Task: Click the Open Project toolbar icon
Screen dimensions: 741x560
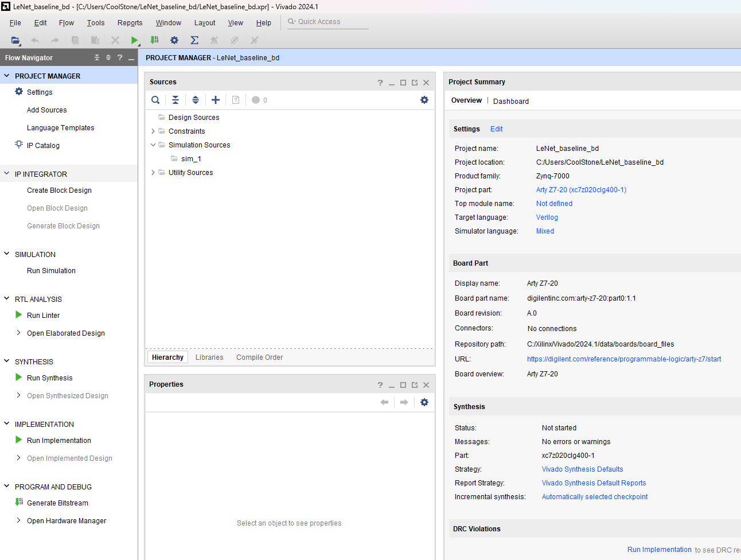Action: click(x=15, y=40)
